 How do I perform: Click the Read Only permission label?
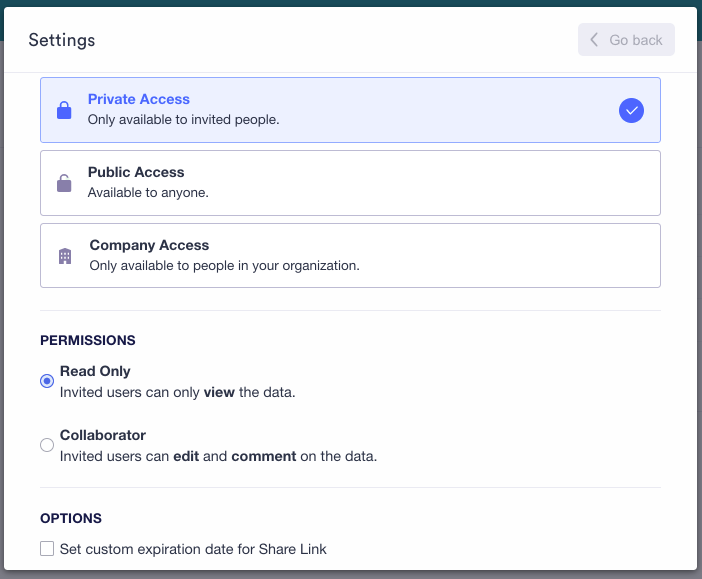pyautogui.click(x=95, y=371)
